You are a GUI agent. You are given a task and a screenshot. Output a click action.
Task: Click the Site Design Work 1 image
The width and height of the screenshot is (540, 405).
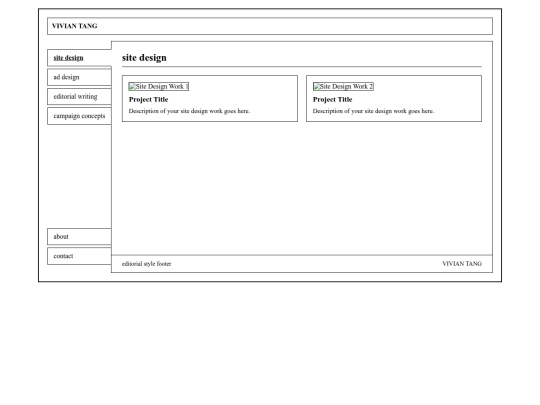[159, 86]
